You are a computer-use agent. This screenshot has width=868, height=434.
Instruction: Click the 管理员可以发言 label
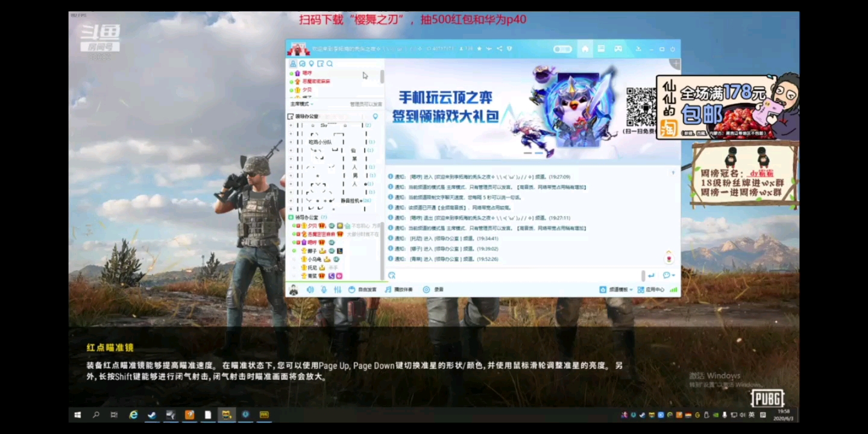pyautogui.click(x=366, y=104)
